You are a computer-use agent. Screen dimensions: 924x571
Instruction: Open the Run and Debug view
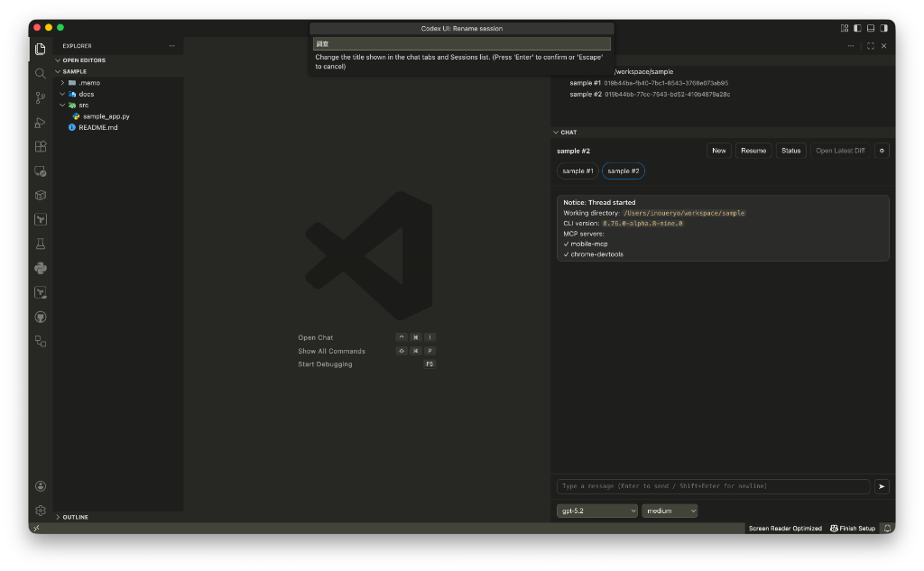(x=41, y=122)
